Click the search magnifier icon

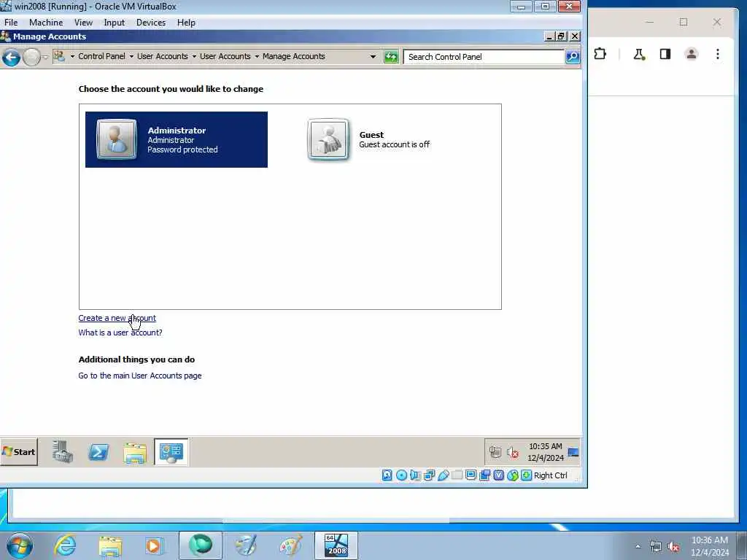(x=572, y=57)
